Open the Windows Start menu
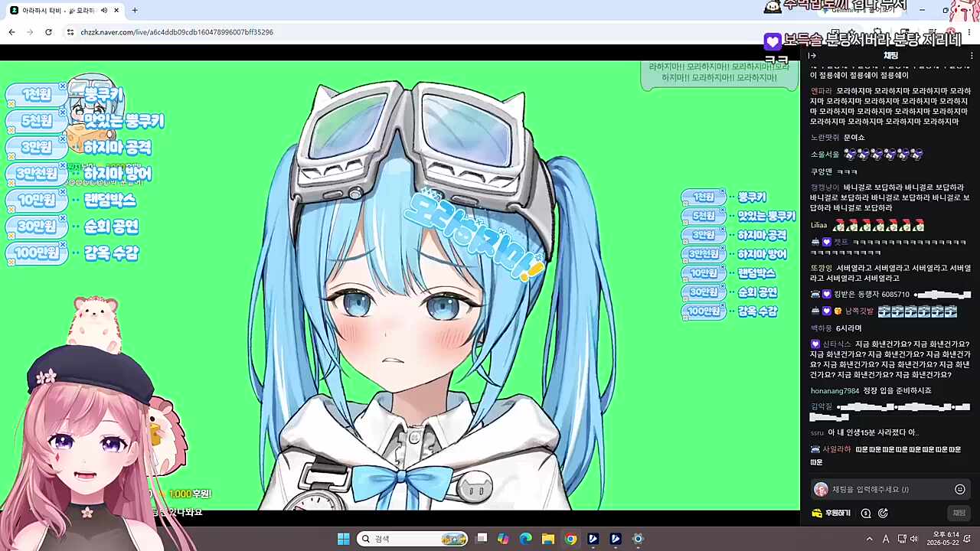The height and width of the screenshot is (551, 980). tap(344, 539)
